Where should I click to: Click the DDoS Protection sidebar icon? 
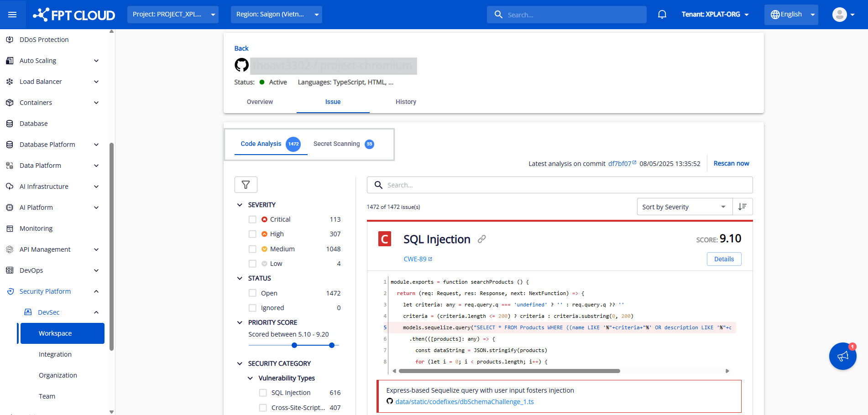click(x=10, y=40)
